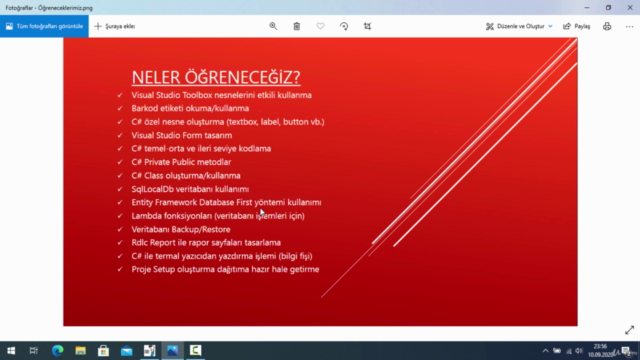
Task: Click the Rdlc Report ile rapor sayfaları line
Action: click(206, 242)
